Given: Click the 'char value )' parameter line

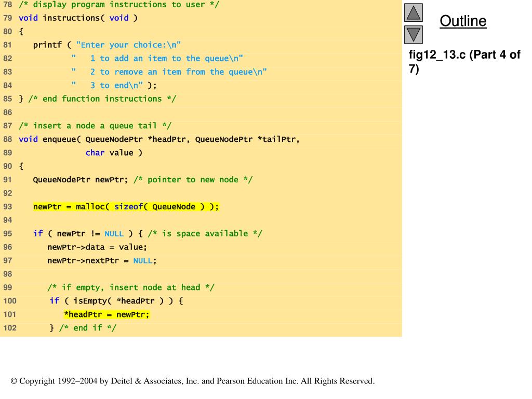Looking at the screenshot, I should point(114,153).
